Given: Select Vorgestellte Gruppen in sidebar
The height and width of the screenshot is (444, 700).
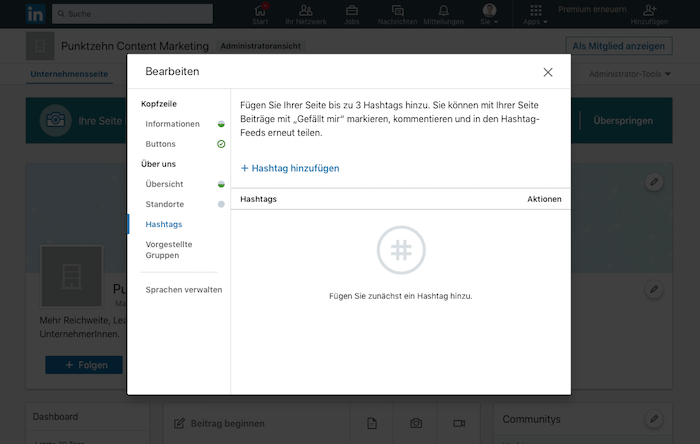Looking at the screenshot, I should (x=169, y=250).
